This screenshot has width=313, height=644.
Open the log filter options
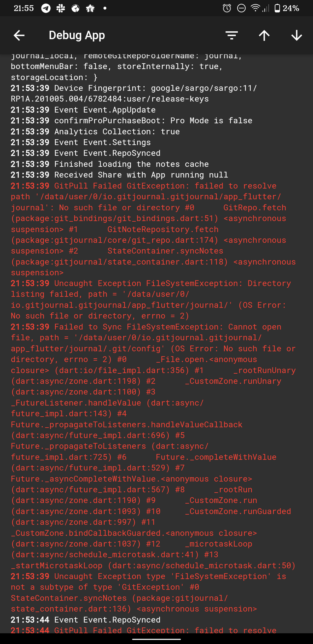point(232,35)
